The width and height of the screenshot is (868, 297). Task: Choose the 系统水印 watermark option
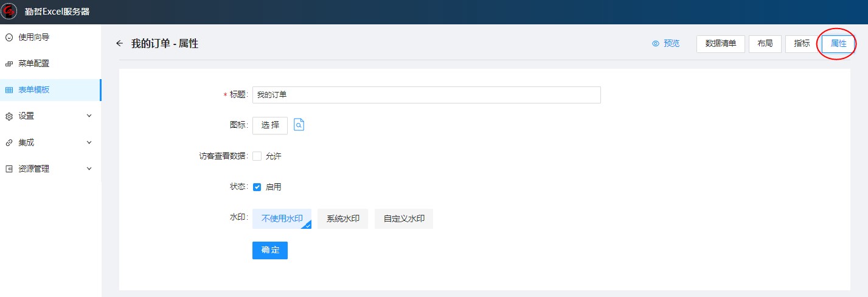[x=342, y=219]
